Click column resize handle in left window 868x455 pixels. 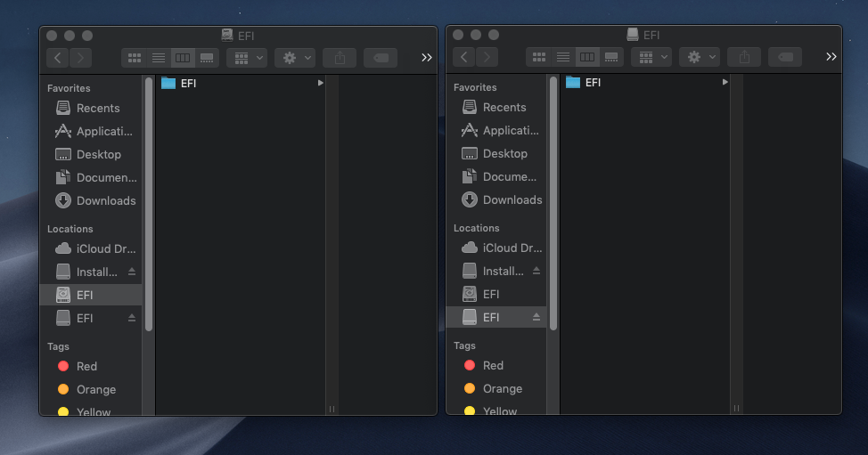332,409
